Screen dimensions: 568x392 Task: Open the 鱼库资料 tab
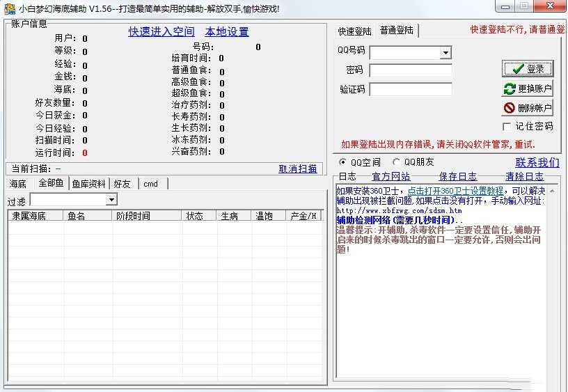tap(89, 184)
